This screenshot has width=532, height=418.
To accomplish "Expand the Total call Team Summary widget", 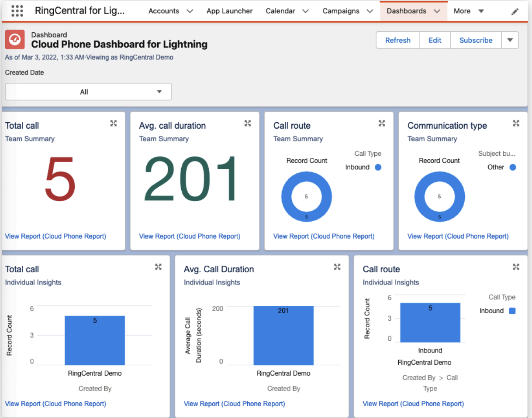I will point(114,123).
